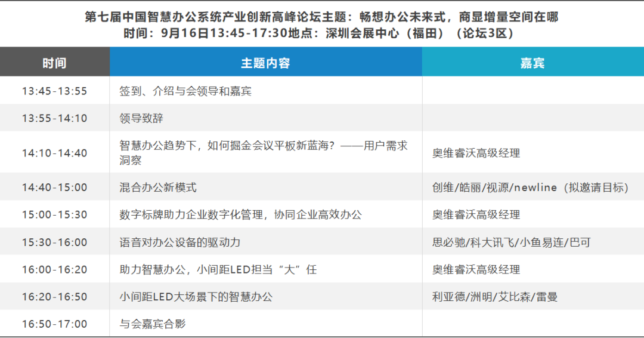This screenshot has height=338, width=644.
Task: Click the guest cell 创维/皓丽/视源/newline
Action: click(x=532, y=187)
